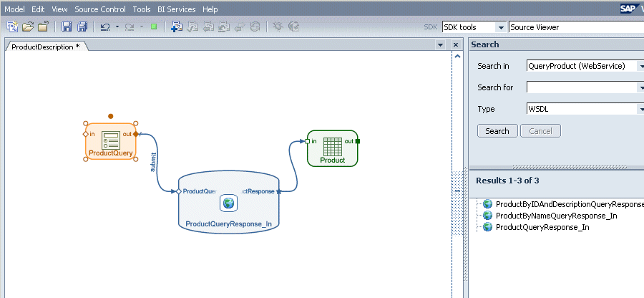Viewport: 644px width, 298px height.
Task: Expand the Search in combo box
Action: click(x=641, y=66)
